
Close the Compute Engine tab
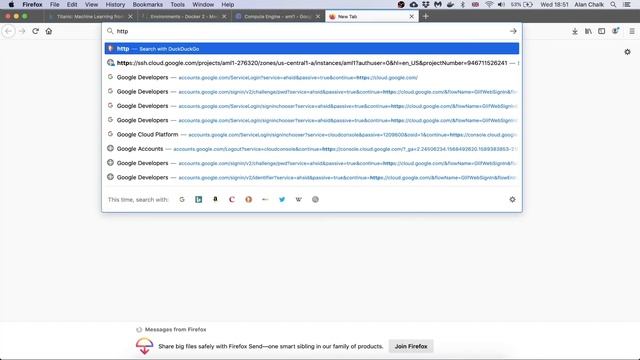tap(318, 16)
